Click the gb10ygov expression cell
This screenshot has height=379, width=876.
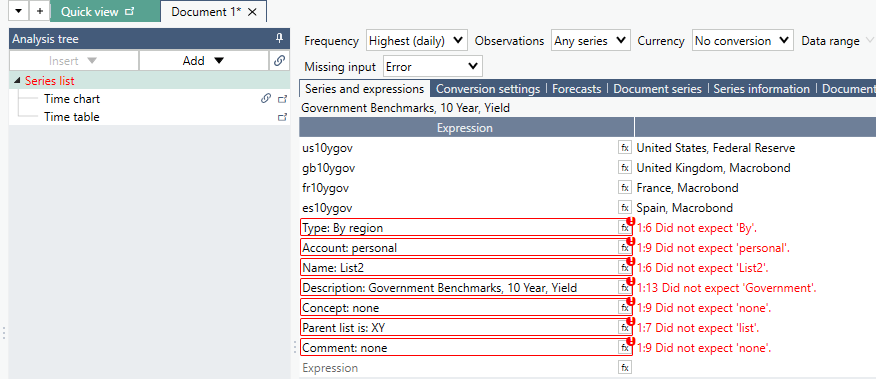[x=458, y=168]
